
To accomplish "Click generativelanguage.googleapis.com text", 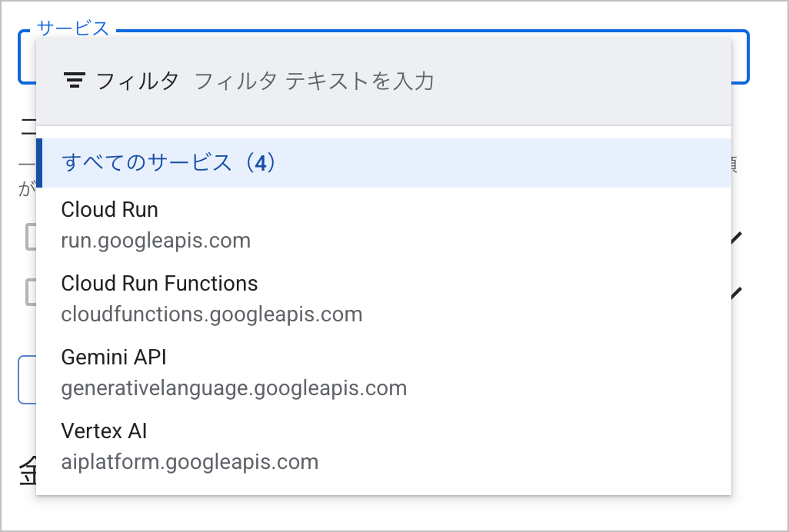I will coord(234,388).
